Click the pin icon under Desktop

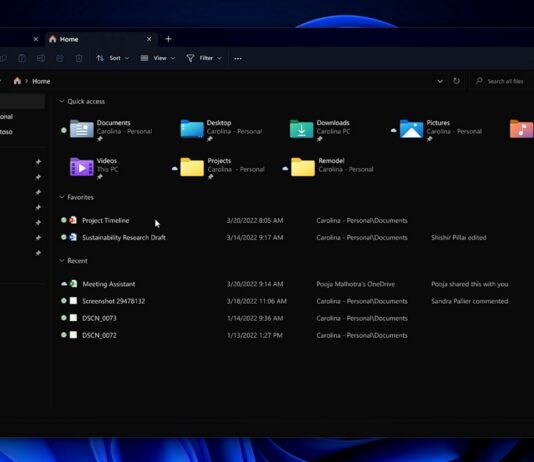coord(210,139)
